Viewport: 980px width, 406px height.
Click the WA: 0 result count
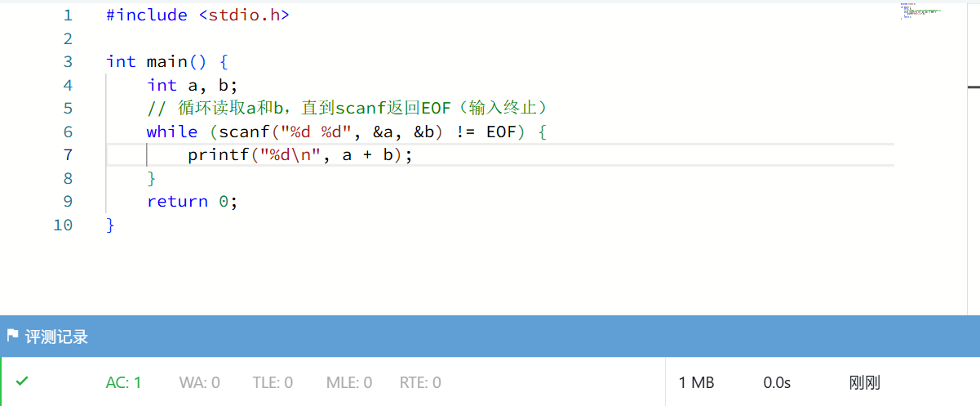tap(199, 382)
